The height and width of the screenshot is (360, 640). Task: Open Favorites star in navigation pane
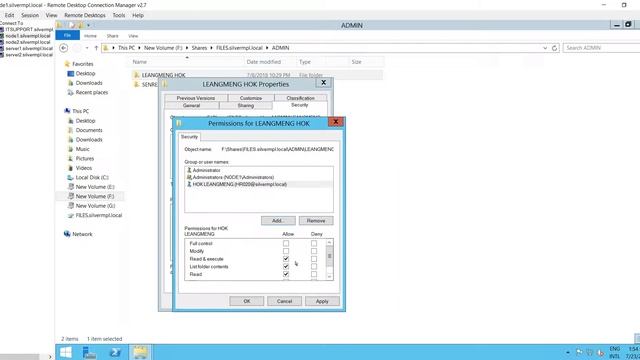pyautogui.click(x=67, y=64)
